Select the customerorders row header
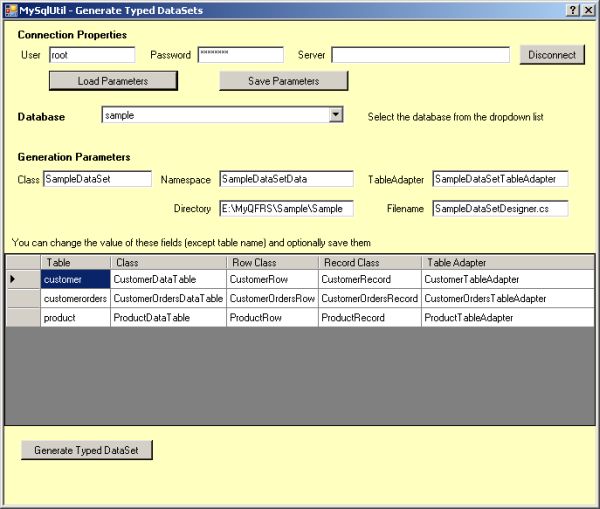600x509 pixels. point(23,299)
